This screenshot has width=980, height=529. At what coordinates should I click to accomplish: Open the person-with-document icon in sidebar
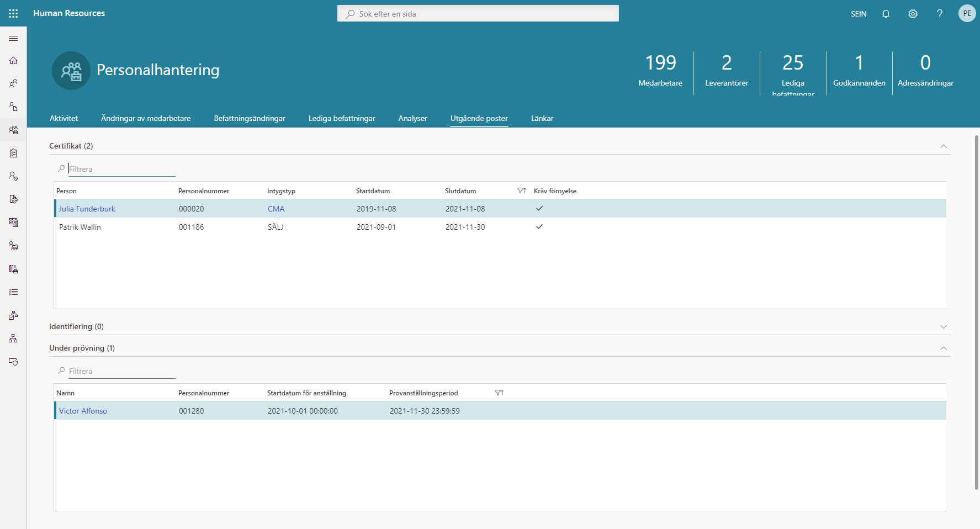(x=13, y=107)
